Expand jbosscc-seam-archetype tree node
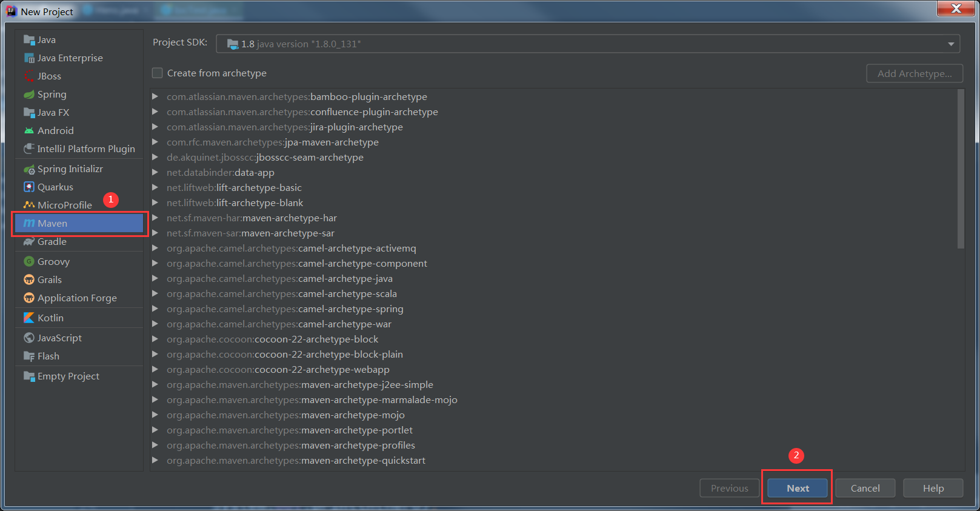The image size is (980, 511). click(155, 157)
